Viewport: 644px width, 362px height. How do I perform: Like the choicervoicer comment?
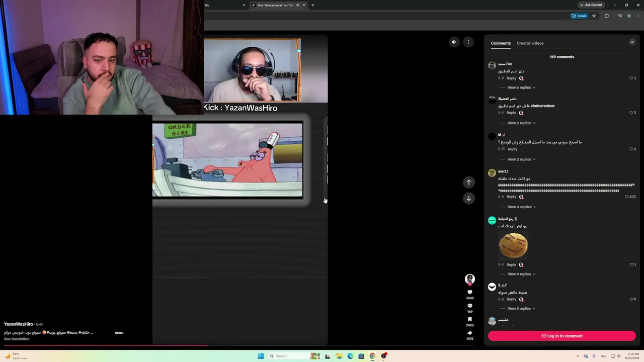(631, 113)
